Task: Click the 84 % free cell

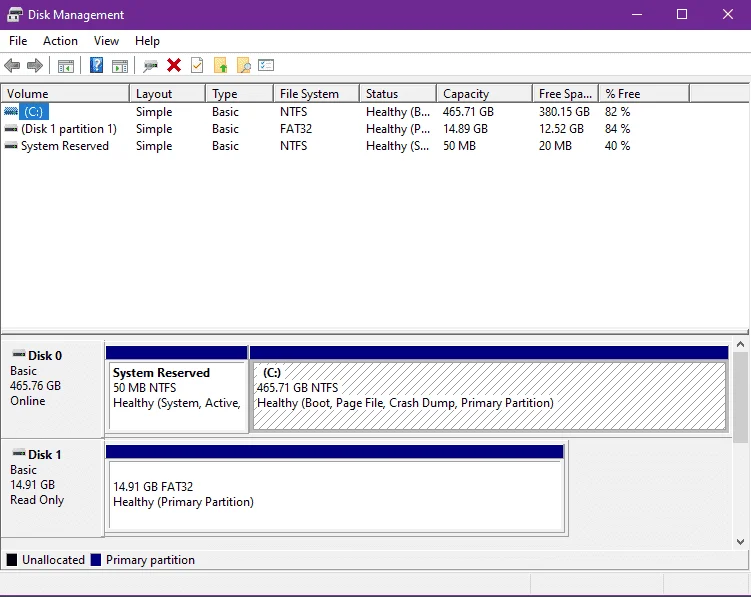Action: (x=617, y=129)
